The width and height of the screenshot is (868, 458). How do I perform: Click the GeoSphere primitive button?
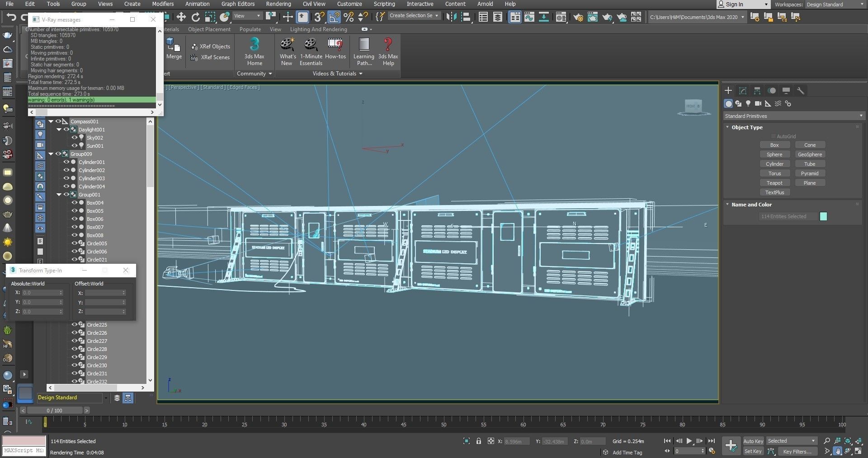click(x=810, y=154)
